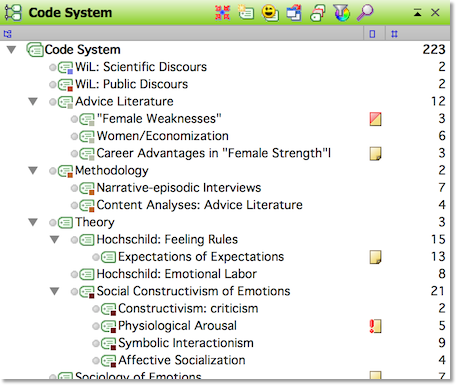
Task: Collapse the root Code System node
Action: 12,50
